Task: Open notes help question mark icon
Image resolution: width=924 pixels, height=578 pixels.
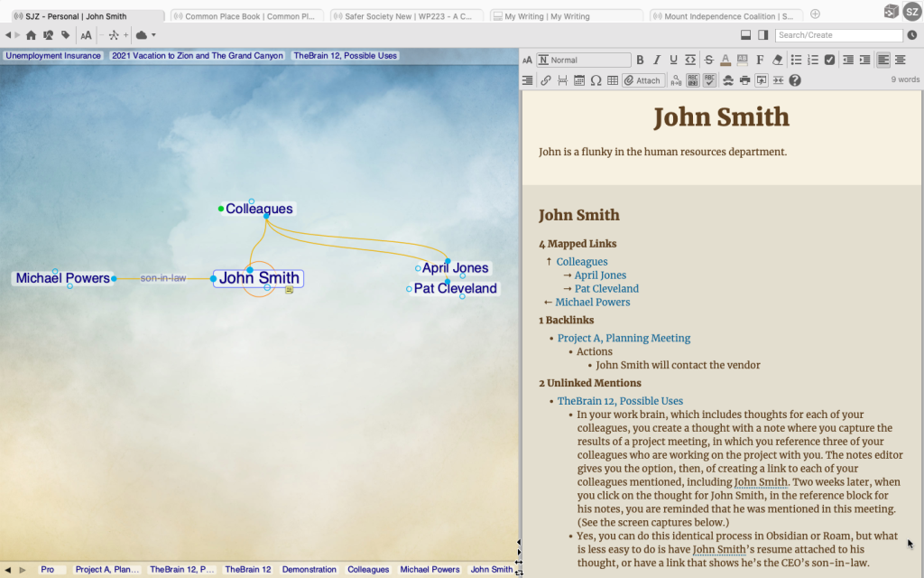Action: point(795,80)
